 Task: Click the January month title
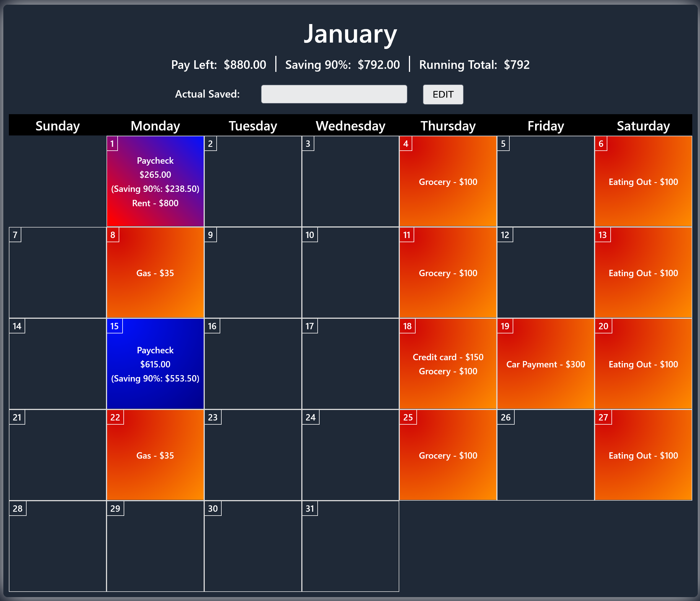pyautogui.click(x=351, y=33)
